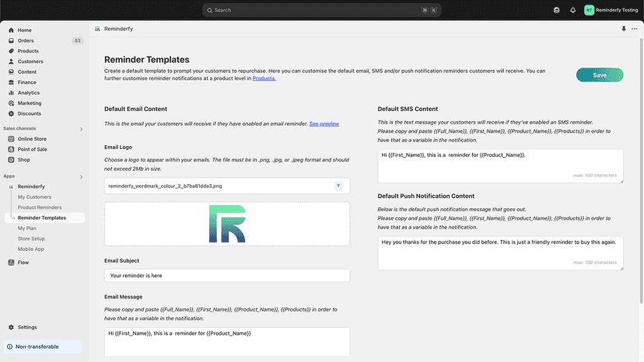Click the Discounts icon in sidebar

click(x=11, y=113)
